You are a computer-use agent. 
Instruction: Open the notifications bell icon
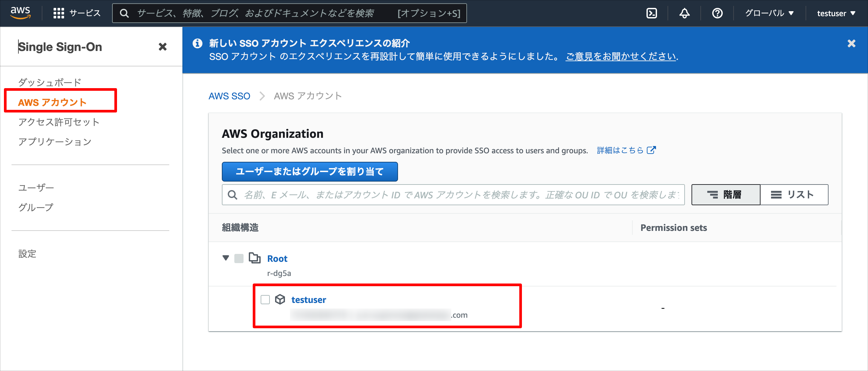click(x=684, y=13)
